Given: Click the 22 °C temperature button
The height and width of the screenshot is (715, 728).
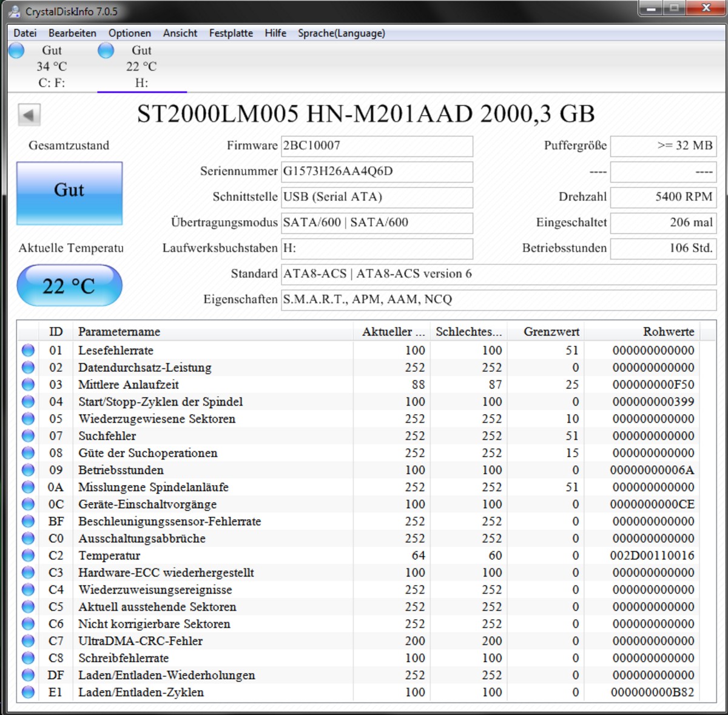Looking at the screenshot, I should pyautogui.click(x=69, y=286).
